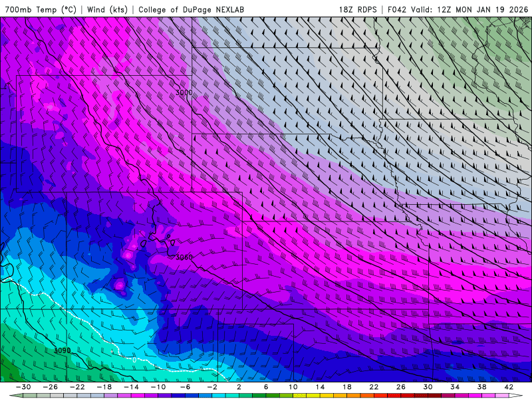Click the '3090' height contour label
This screenshot has height=399, width=532.
coord(63,350)
